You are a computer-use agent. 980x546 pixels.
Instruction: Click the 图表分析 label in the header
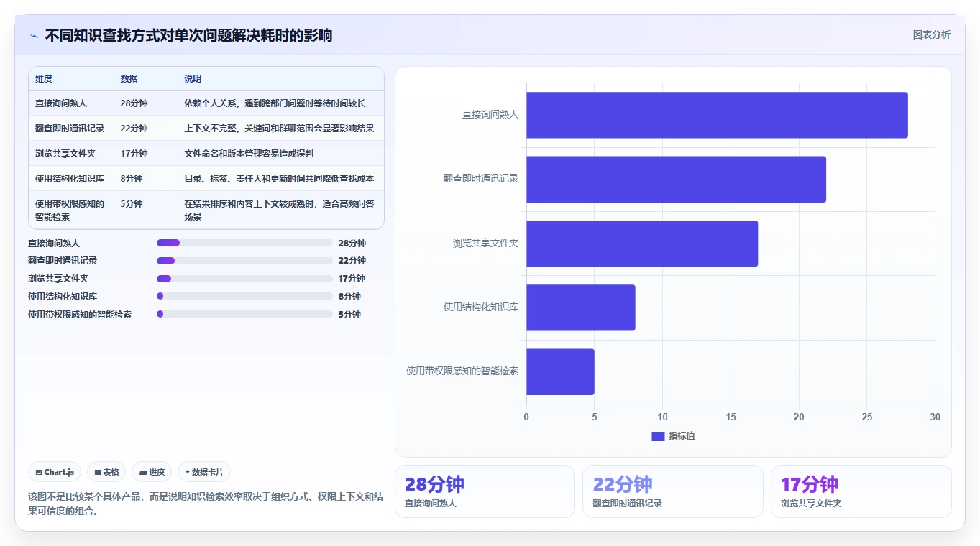(931, 34)
